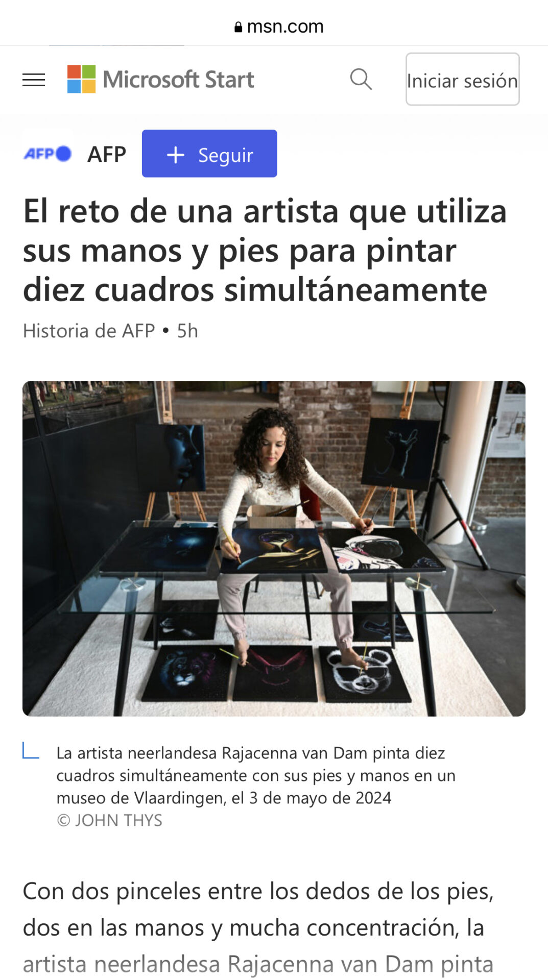Click the first article paragraph

click(258, 928)
